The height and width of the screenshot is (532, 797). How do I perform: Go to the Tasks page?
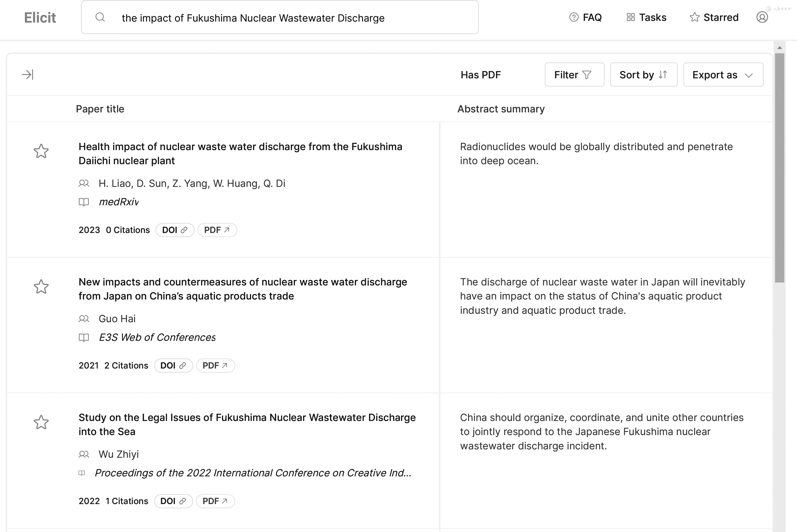point(646,17)
